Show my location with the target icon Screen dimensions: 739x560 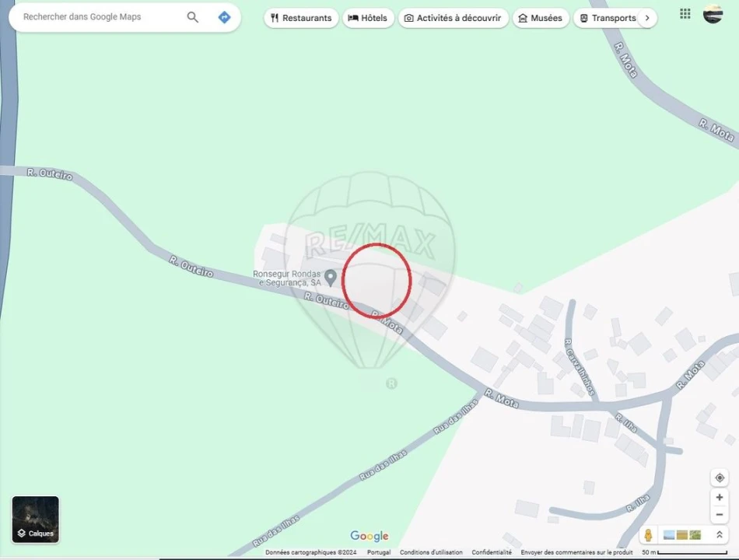click(x=720, y=478)
